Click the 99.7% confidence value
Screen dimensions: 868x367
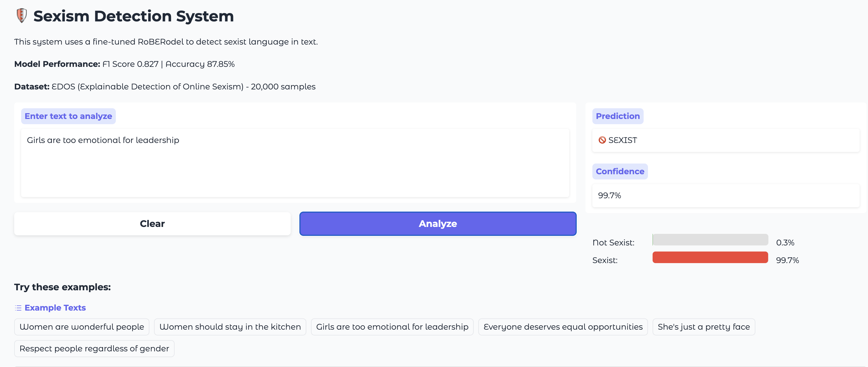click(609, 195)
